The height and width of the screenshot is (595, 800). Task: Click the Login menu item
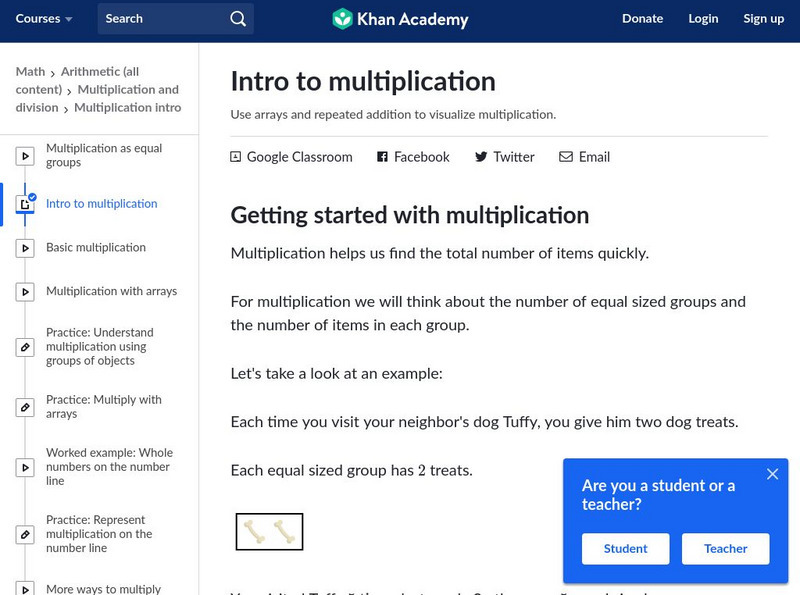point(703,19)
